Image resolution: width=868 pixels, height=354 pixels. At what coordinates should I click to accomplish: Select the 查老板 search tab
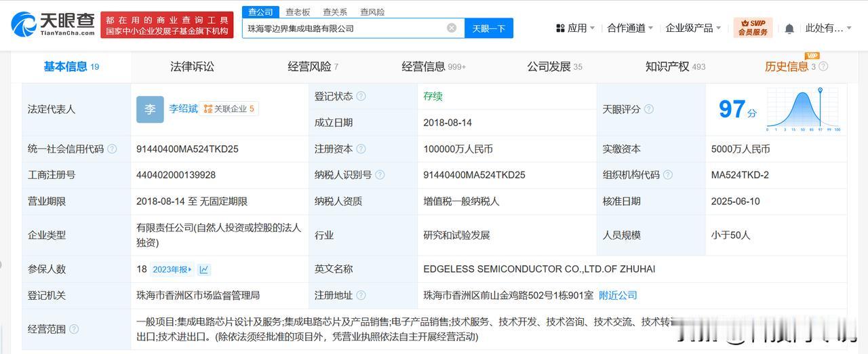click(x=298, y=12)
